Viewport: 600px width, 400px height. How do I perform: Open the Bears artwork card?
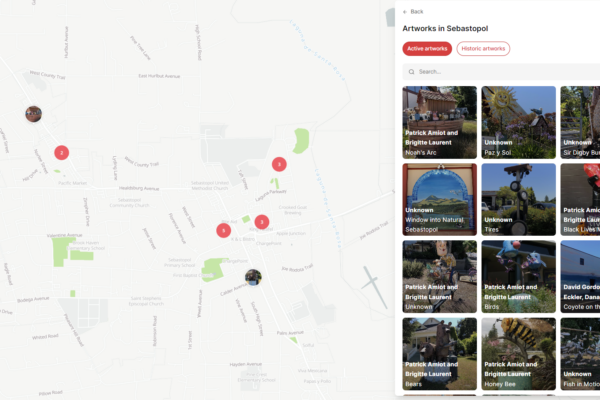click(x=440, y=354)
